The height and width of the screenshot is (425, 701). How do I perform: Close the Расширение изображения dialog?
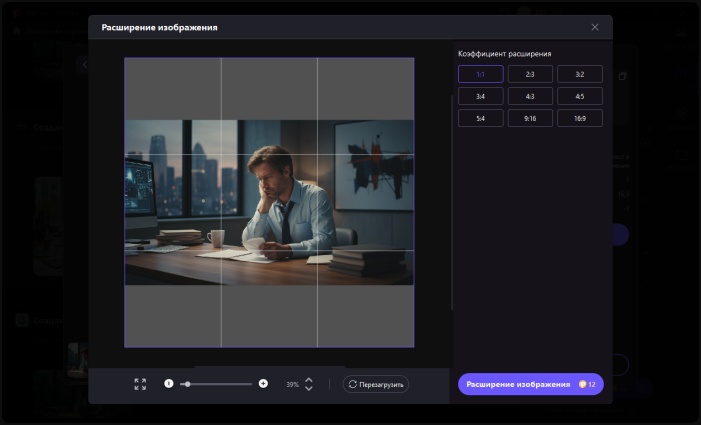coord(595,27)
